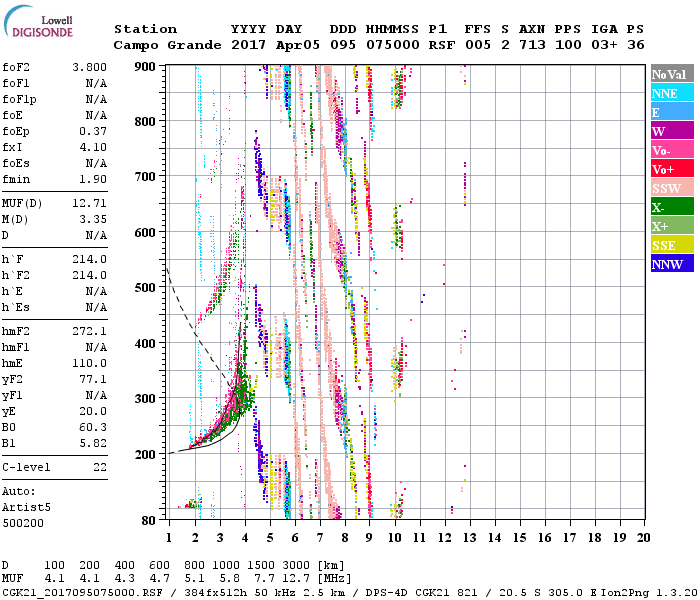Click the X- dark green legend entry
This screenshot has height=600, width=700.
coord(671,207)
